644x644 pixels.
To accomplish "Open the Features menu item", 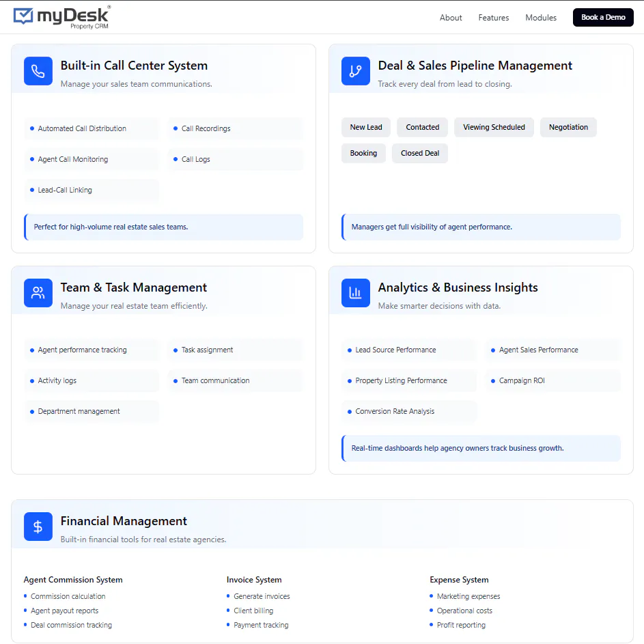I will 493,18.
